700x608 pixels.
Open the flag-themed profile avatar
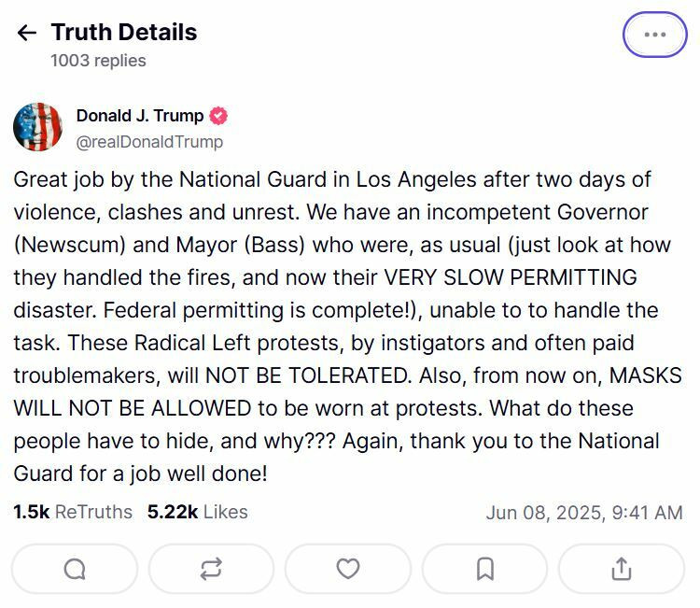pyautogui.click(x=37, y=127)
